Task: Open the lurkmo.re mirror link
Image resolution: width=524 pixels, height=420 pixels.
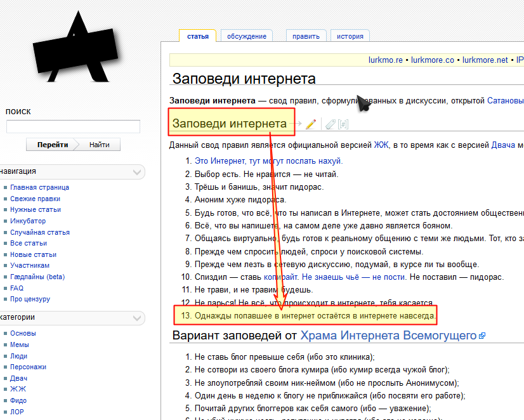Action: click(x=385, y=60)
